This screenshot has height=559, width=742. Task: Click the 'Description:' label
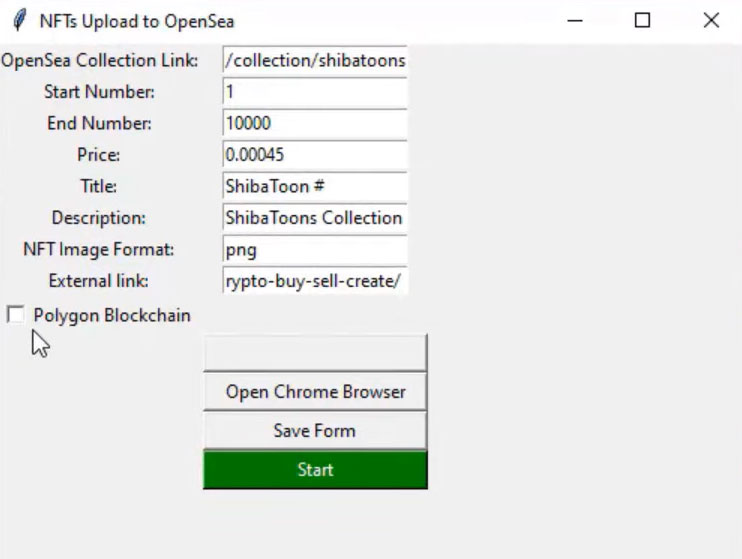[x=99, y=218]
